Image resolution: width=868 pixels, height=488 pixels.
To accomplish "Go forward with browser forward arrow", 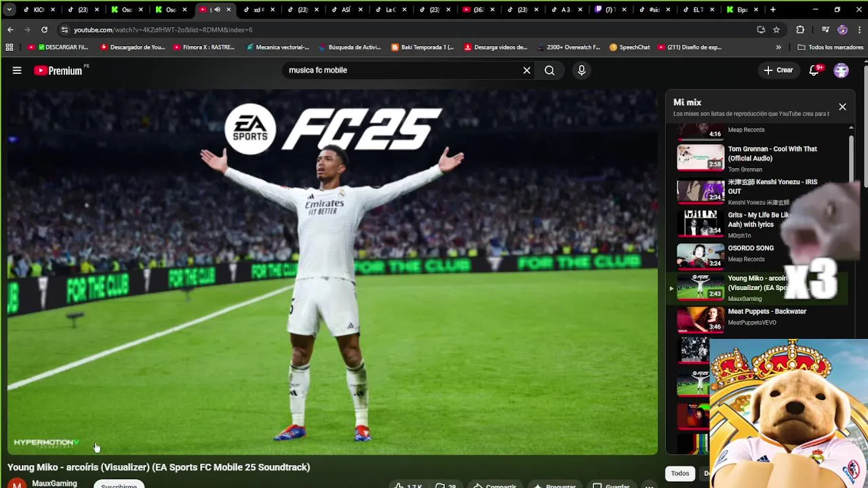I will tap(27, 30).
